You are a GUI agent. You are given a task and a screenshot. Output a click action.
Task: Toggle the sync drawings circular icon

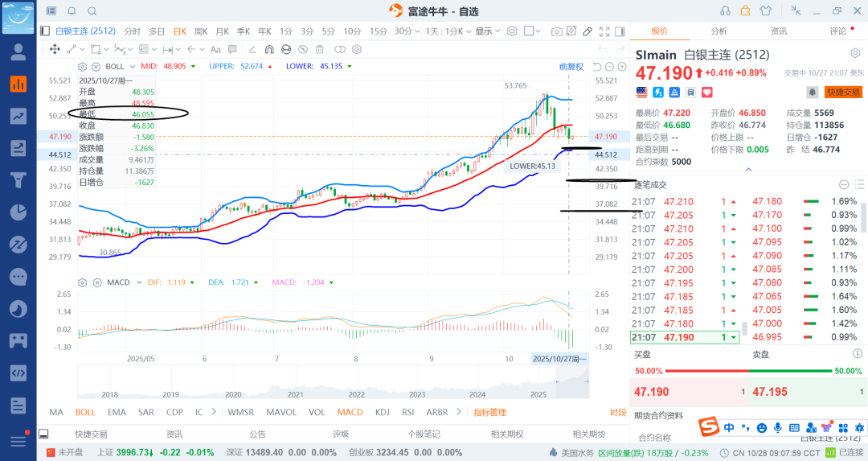285,49
